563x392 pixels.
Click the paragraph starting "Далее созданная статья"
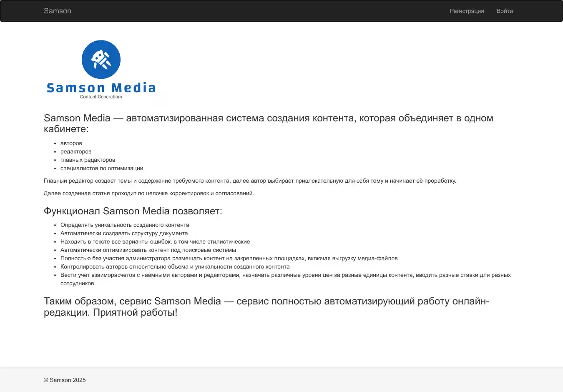pos(148,193)
